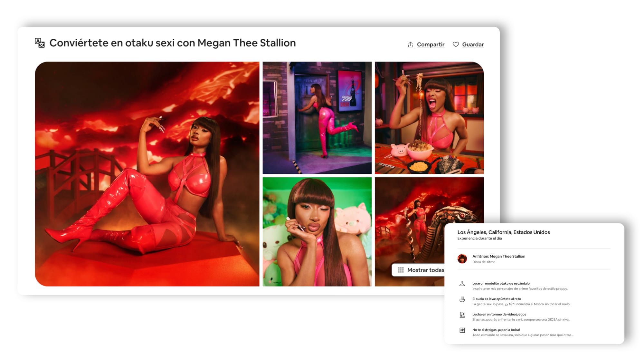Open the Compartir link
The image size is (644, 361).
pos(431,44)
